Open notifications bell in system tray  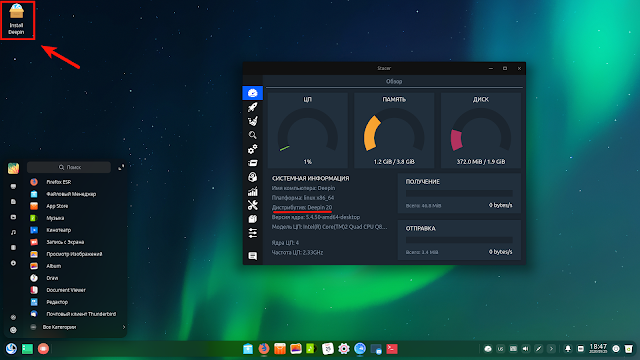[567, 349]
